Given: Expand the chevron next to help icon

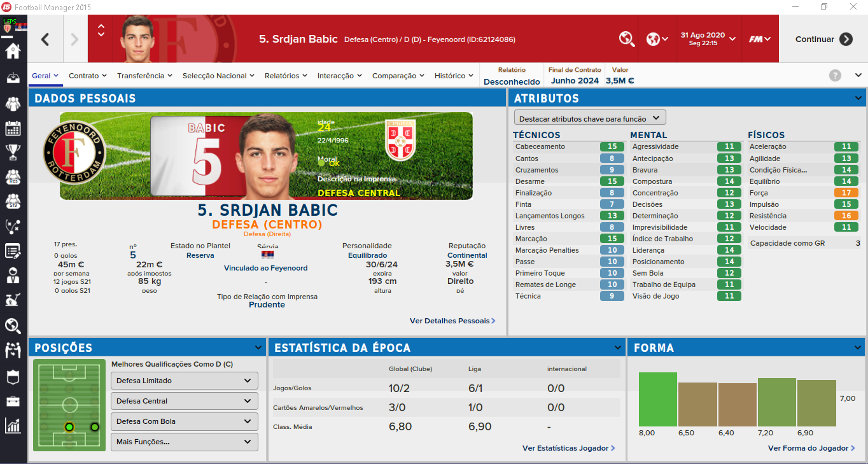Looking at the screenshot, I should pyautogui.click(x=858, y=76).
